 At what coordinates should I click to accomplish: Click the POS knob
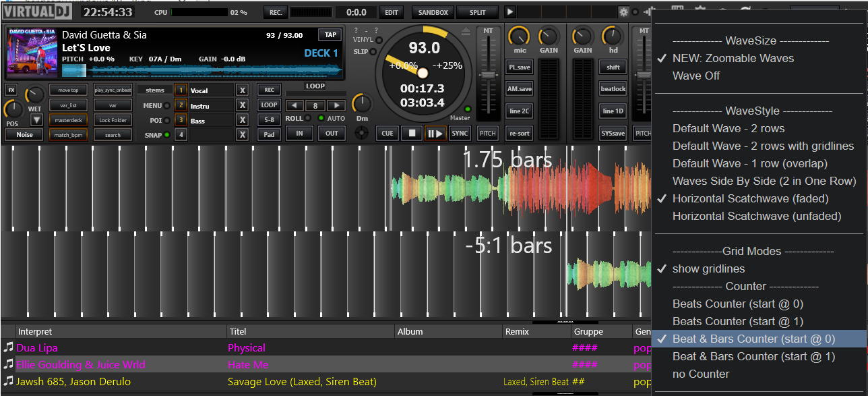(x=12, y=109)
